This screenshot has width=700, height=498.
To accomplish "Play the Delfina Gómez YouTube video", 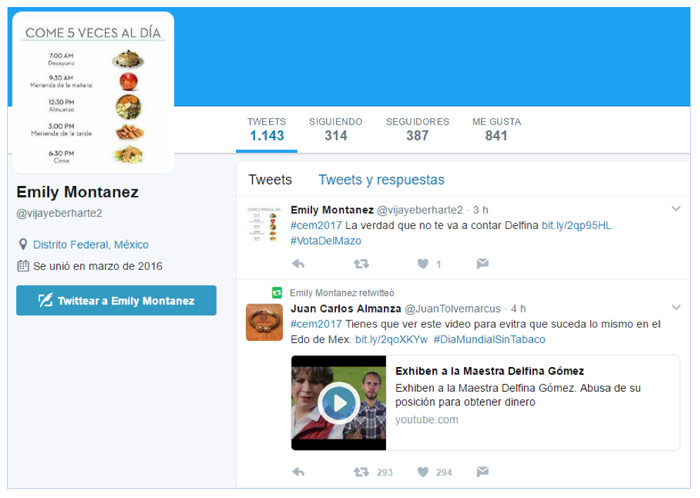I will point(339,403).
